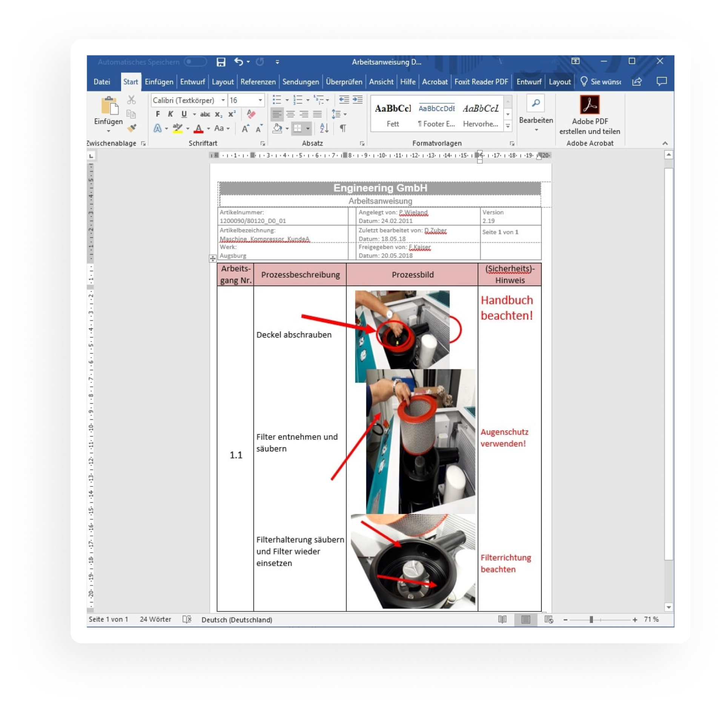Click the zoom slider handle
The height and width of the screenshot is (712, 728).
tap(591, 620)
